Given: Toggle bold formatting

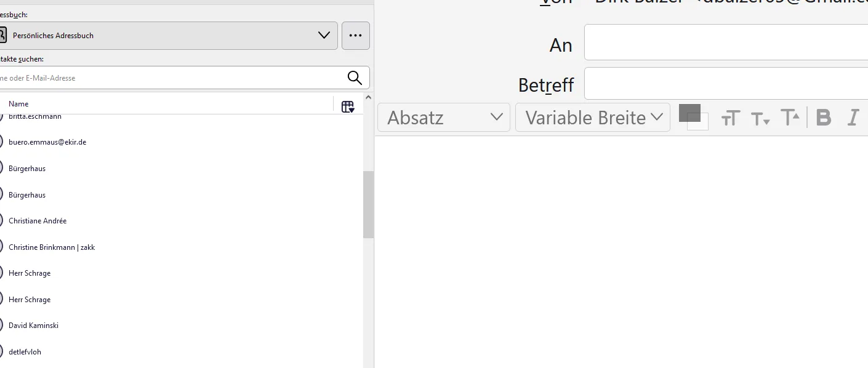Looking at the screenshot, I should (x=824, y=117).
